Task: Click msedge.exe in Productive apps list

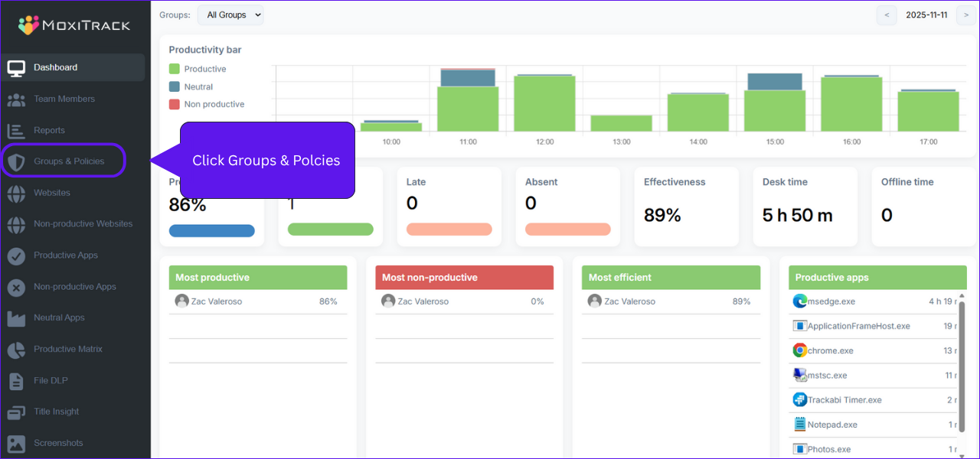Action: (832, 301)
